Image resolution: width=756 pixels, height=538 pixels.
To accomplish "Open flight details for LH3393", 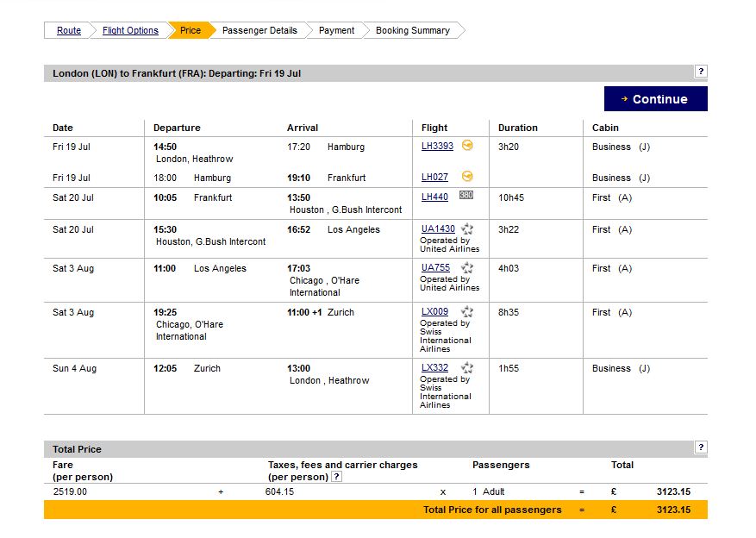I will [x=437, y=147].
